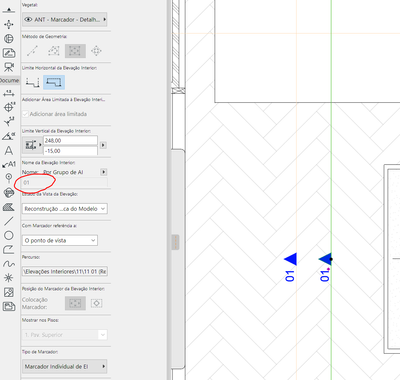Image resolution: width=400 pixels, height=380 pixels.
Task: Select the Section tool at the toolbox top
Action: point(9,10)
